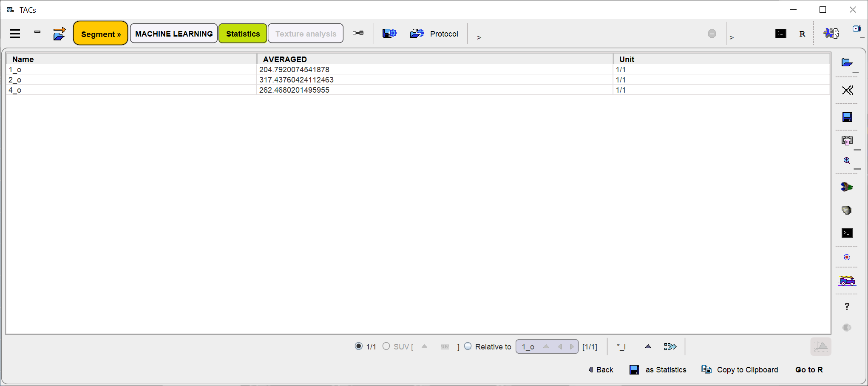
Task: Select the Relative to radio button
Action: pos(468,346)
